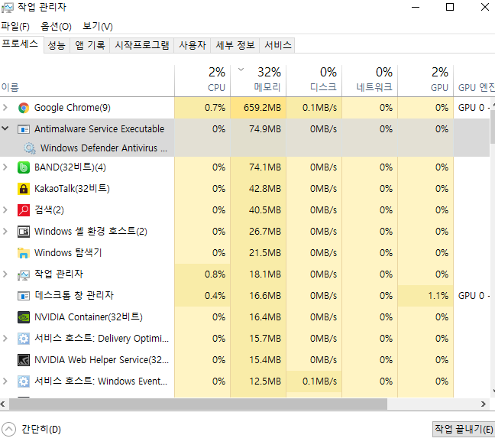The width and height of the screenshot is (495, 448).
Task: Sort by the 디스크 column header
Action: (x=314, y=80)
